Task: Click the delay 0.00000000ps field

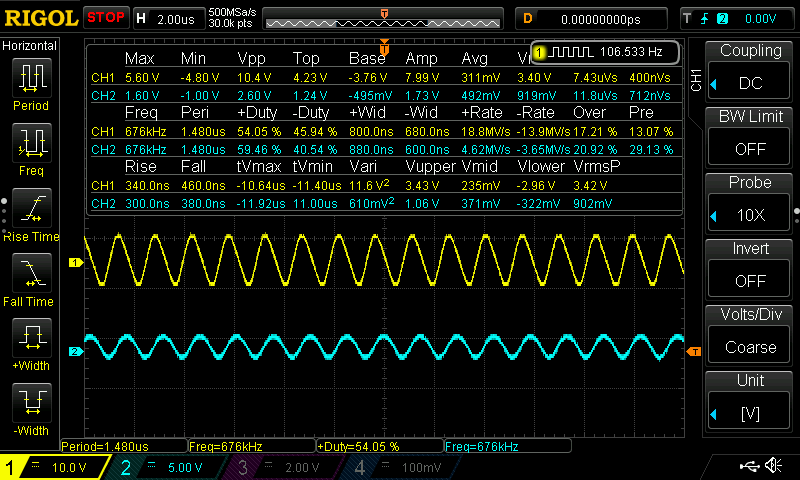Action: pyautogui.click(x=591, y=19)
